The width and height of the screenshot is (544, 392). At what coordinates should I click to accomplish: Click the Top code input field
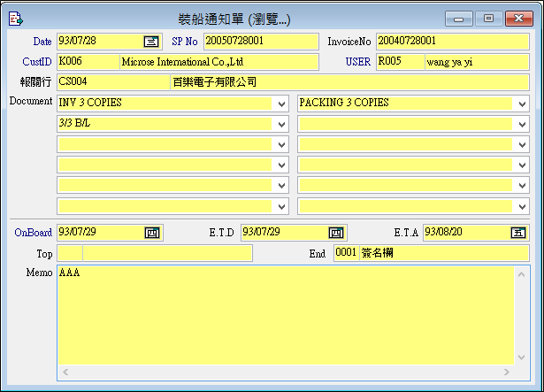click(x=69, y=254)
